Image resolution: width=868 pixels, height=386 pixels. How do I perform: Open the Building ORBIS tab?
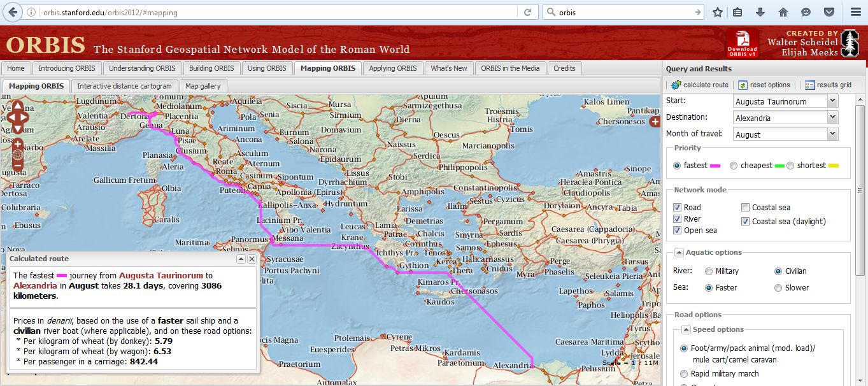(211, 68)
